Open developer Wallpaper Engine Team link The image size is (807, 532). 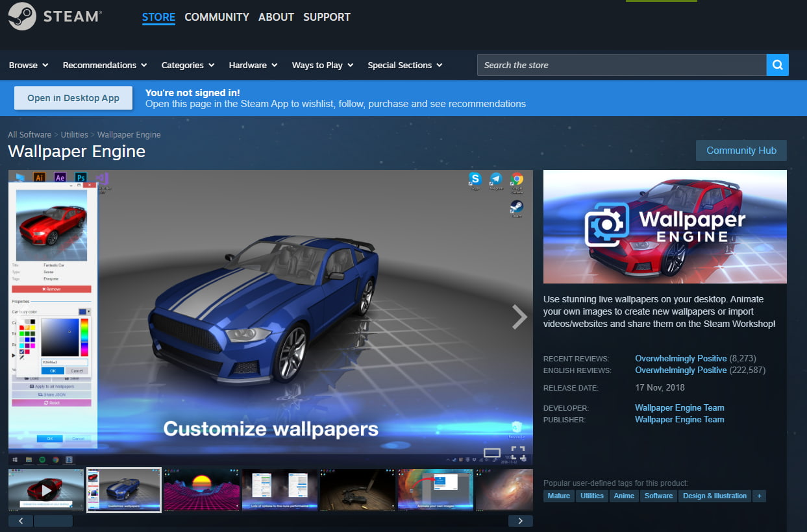[680, 407]
